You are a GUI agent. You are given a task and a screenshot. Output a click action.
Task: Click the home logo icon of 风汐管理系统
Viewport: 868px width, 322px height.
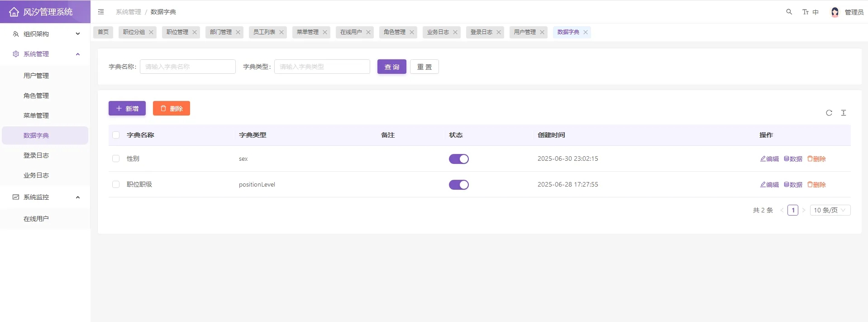[14, 12]
